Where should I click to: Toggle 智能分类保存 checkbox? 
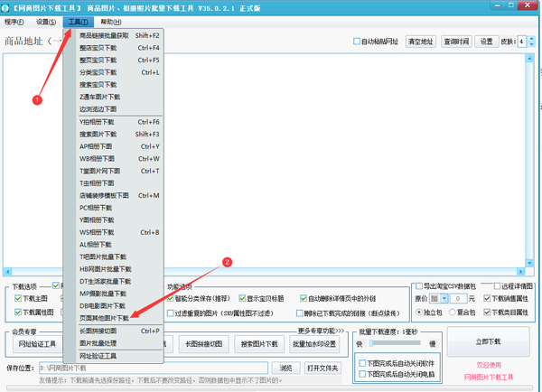coord(170,297)
